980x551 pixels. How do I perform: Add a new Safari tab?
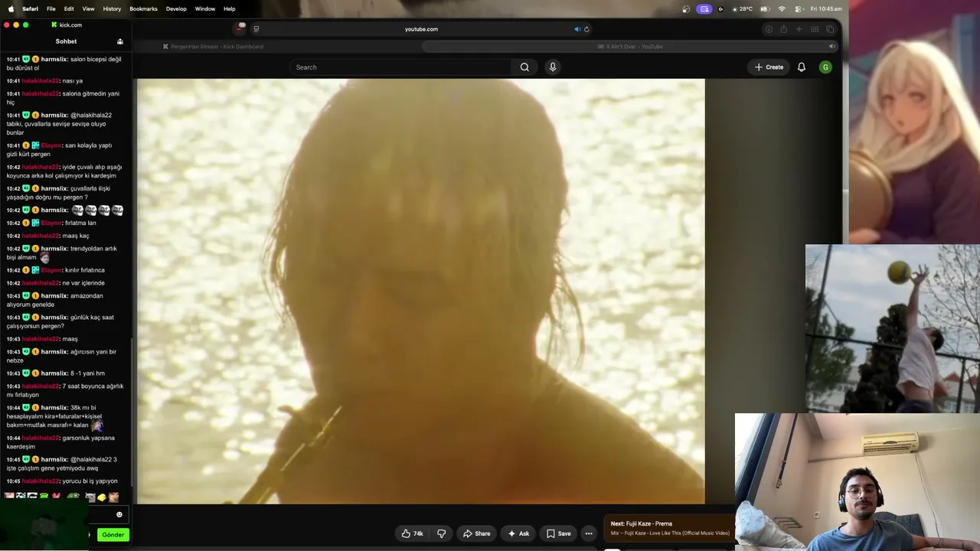coord(799,29)
